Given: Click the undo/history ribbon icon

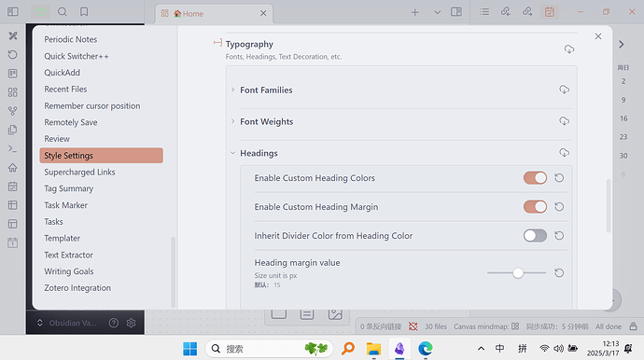Looking at the screenshot, I should click(13, 55).
